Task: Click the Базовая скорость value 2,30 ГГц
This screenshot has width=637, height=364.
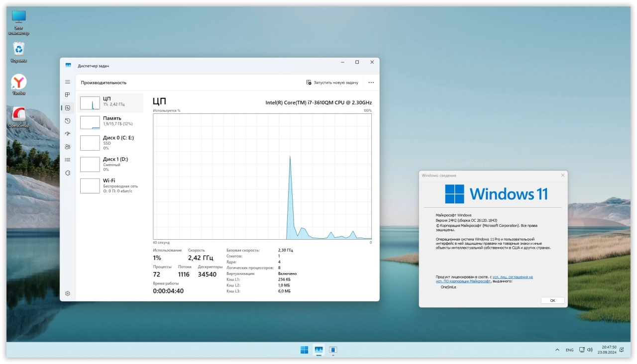Action: pos(286,250)
